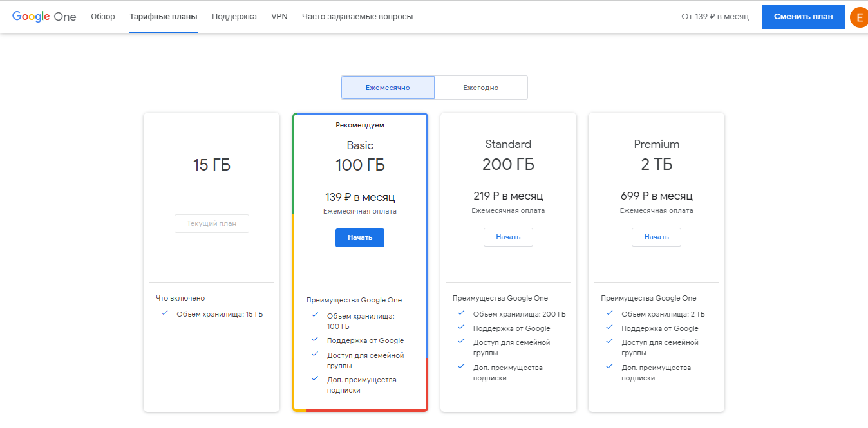
Task: Switch billing to Ежегодно
Action: [x=481, y=88]
